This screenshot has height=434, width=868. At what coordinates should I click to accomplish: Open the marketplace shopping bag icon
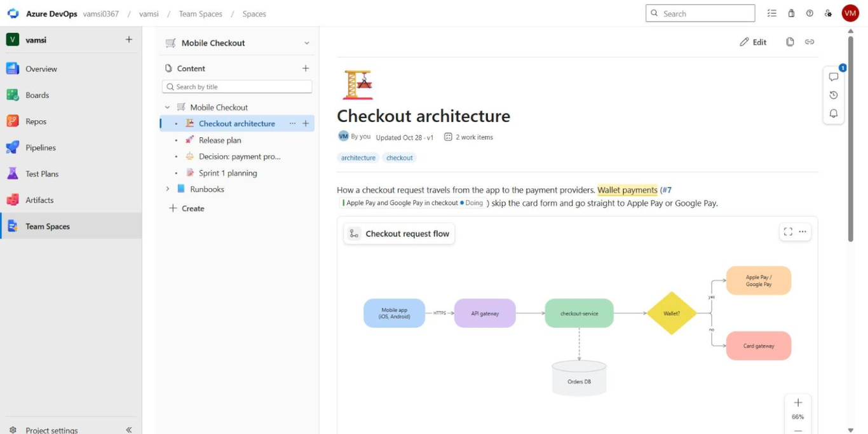(x=791, y=13)
